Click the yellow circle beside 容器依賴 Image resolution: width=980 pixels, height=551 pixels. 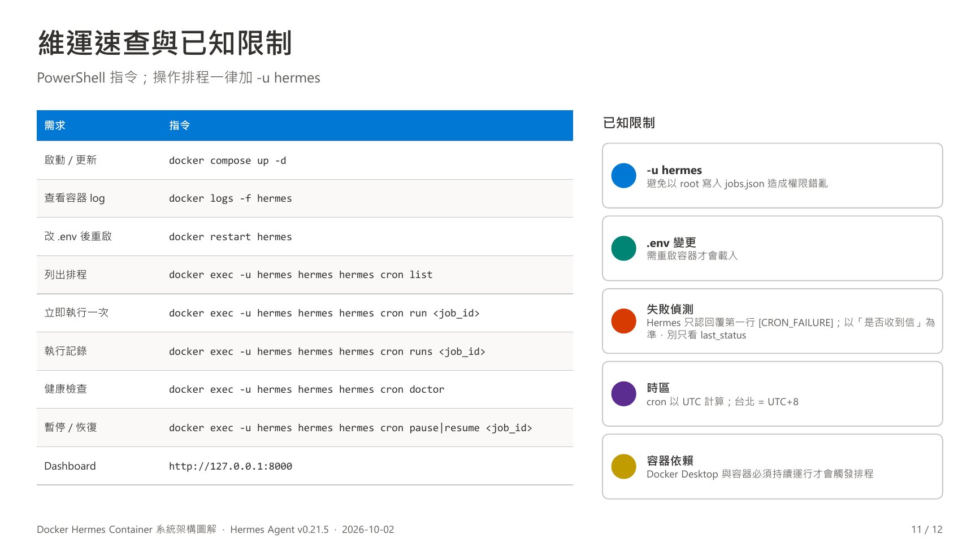624,467
